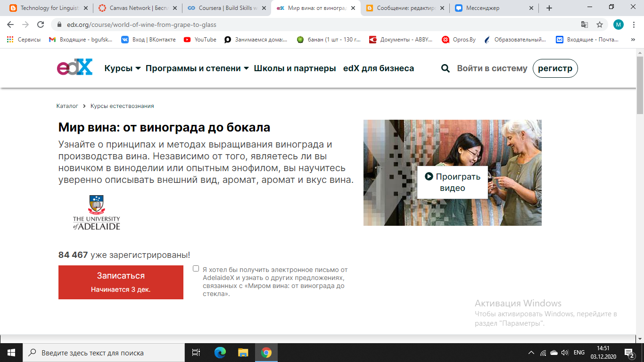Click the translate page icon
The height and width of the screenshot is (362, 644).
point(584,25)
